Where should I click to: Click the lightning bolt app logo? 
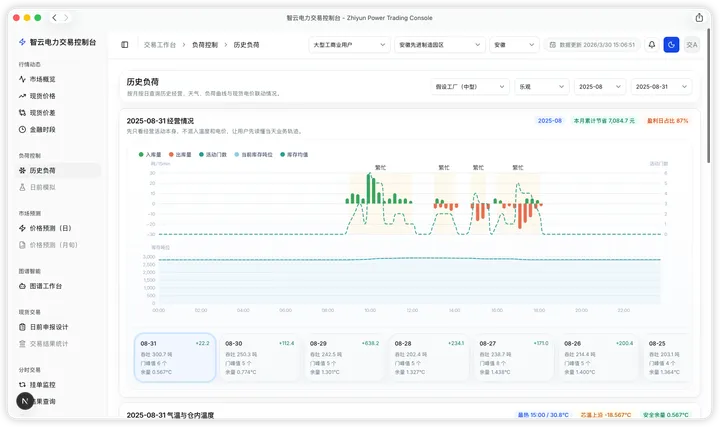(x=22, y=42)
